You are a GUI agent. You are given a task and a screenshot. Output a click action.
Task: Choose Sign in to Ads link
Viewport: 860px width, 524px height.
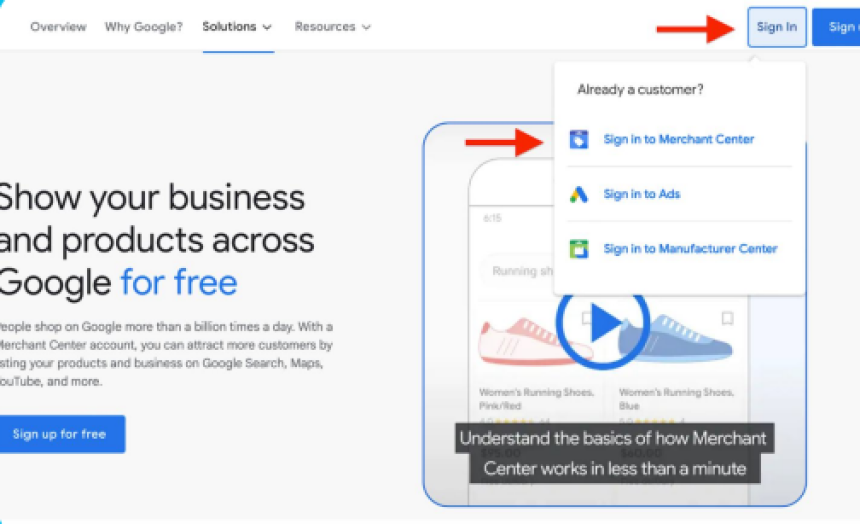[642, 194]
